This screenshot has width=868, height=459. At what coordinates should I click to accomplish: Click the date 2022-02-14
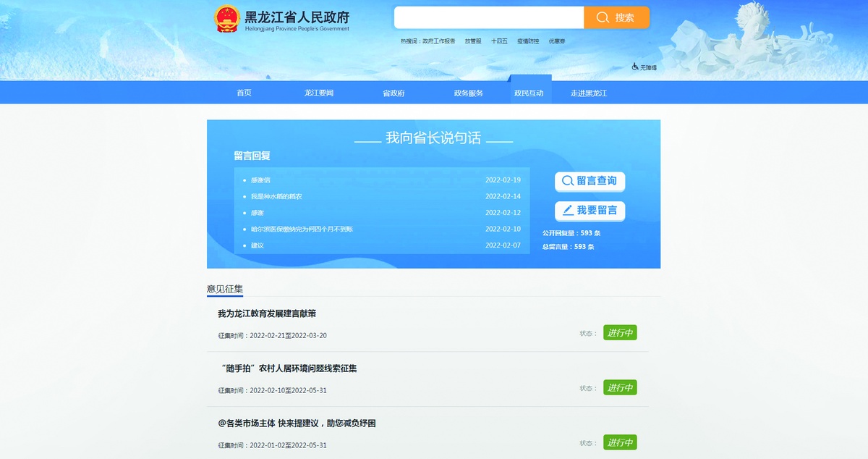tap(503, 196)
